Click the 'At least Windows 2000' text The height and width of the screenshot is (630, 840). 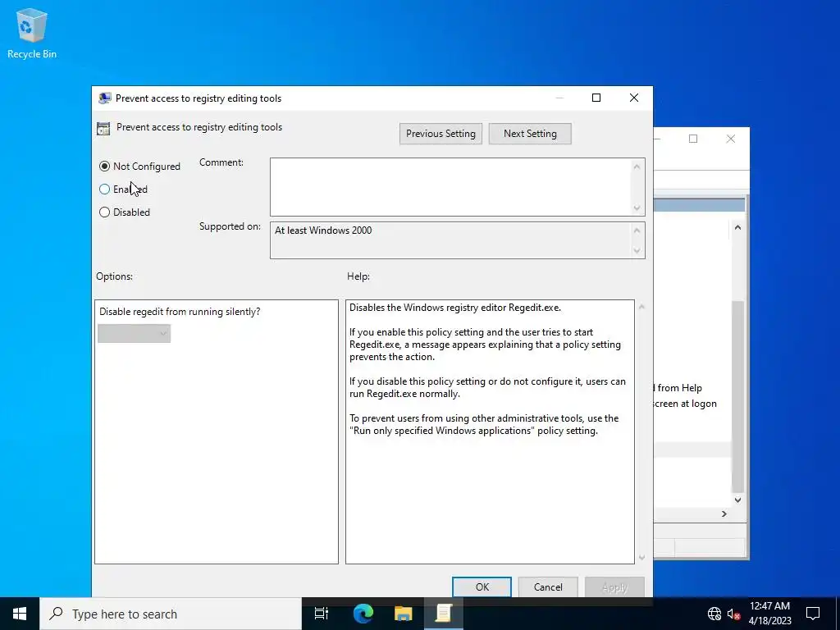323,231
